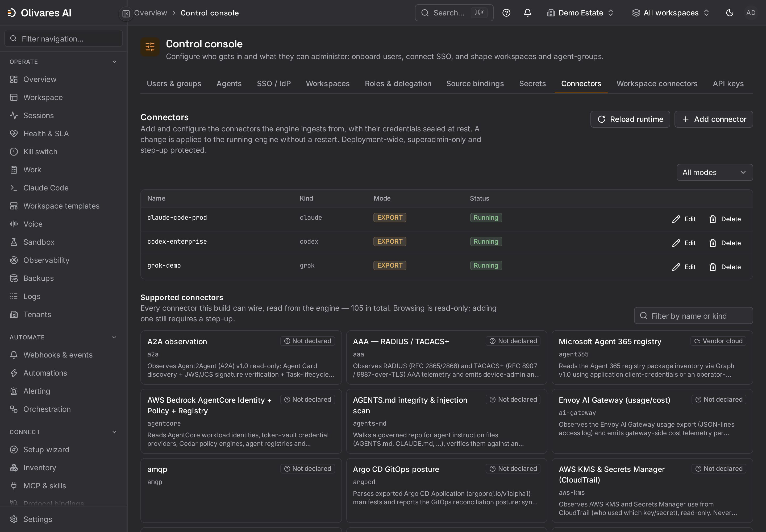Delete the claude-code-prod connector

pyautogui.click(x=725, y=219)
